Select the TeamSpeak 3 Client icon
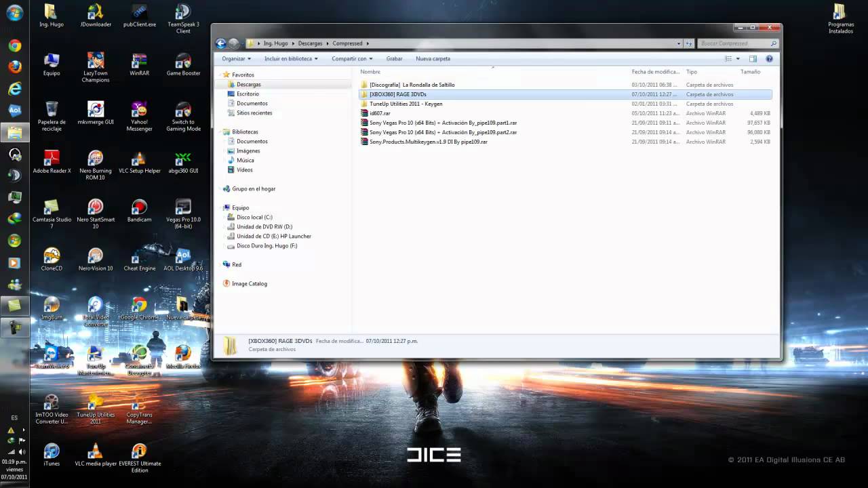The width and height of the screenshot is (868, 488). tap(183, 18)
